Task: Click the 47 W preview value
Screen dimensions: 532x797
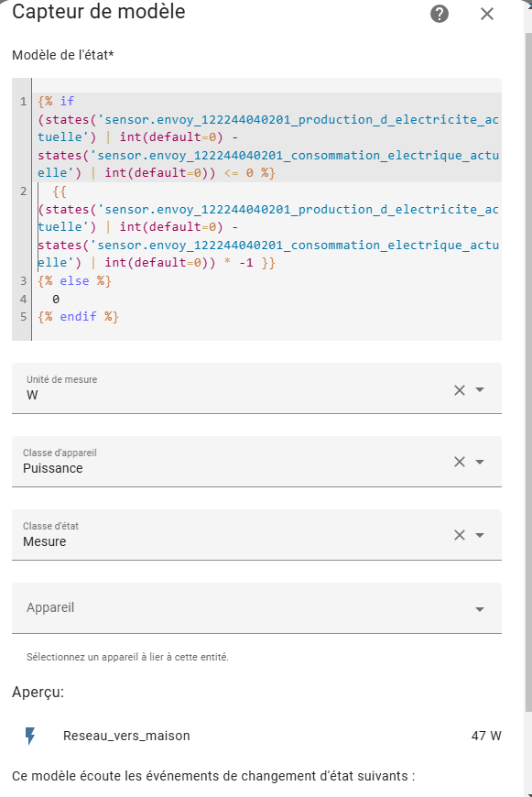Action: coord(486,736)
